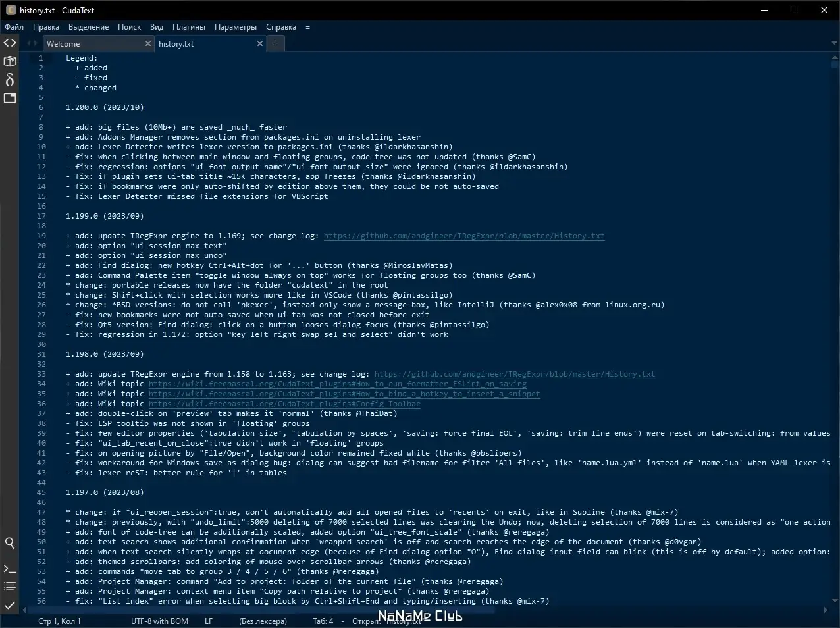This screenshot has width=840, height=628.
Task: Change encoding via 'UTF-8 with BOM' status field
Action: pyautogui.click(x=160, y=621)
